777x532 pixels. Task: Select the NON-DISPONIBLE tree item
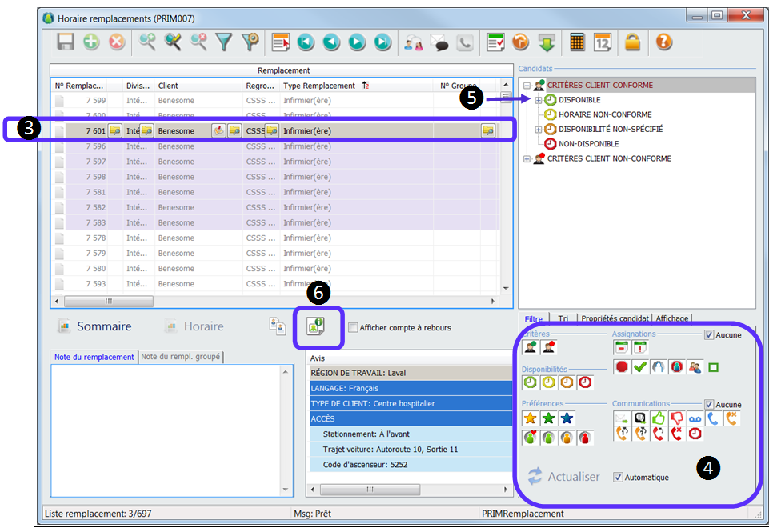(588, 144)
